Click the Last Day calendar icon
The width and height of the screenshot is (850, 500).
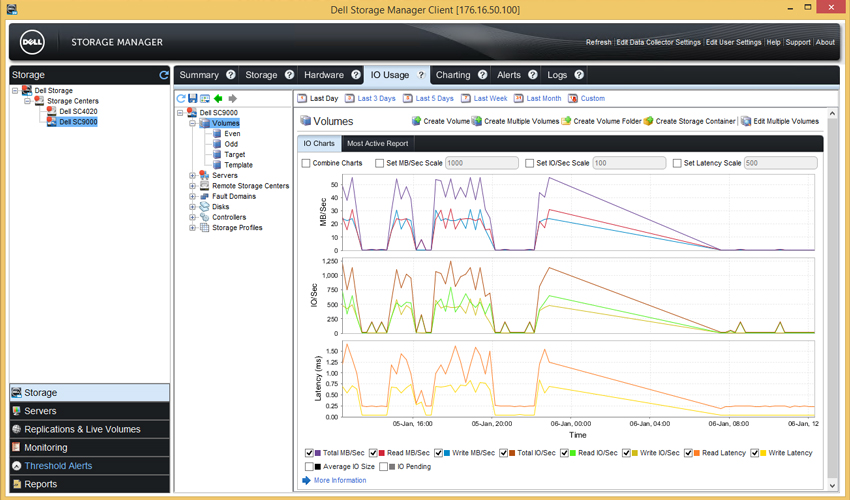[302, 98]
